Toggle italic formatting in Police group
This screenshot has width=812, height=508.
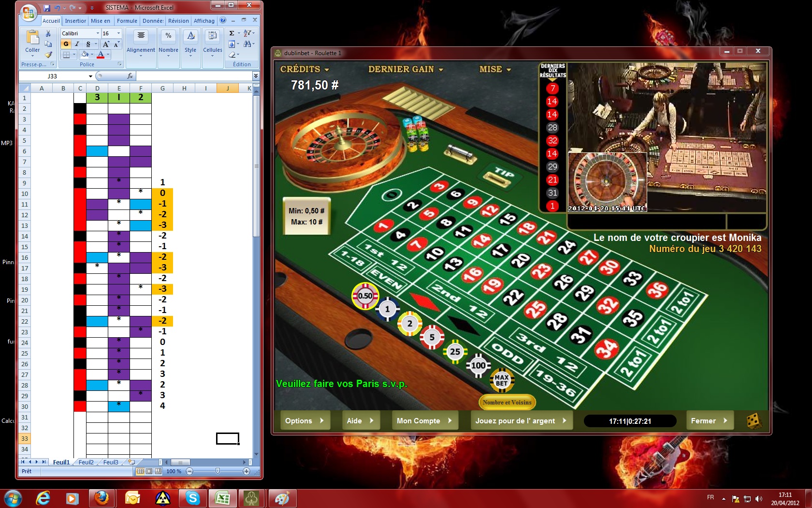(x=77, y=44)
